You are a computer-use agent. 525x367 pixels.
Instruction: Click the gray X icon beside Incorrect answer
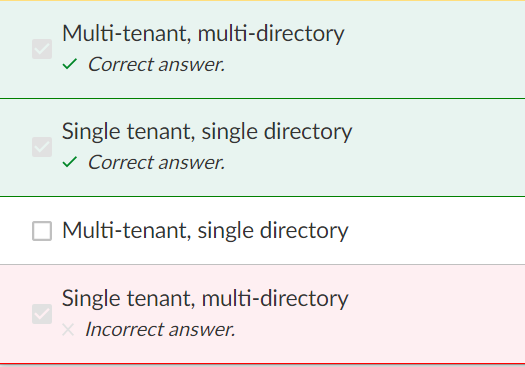pyautogui.click(x=68, y=330)
